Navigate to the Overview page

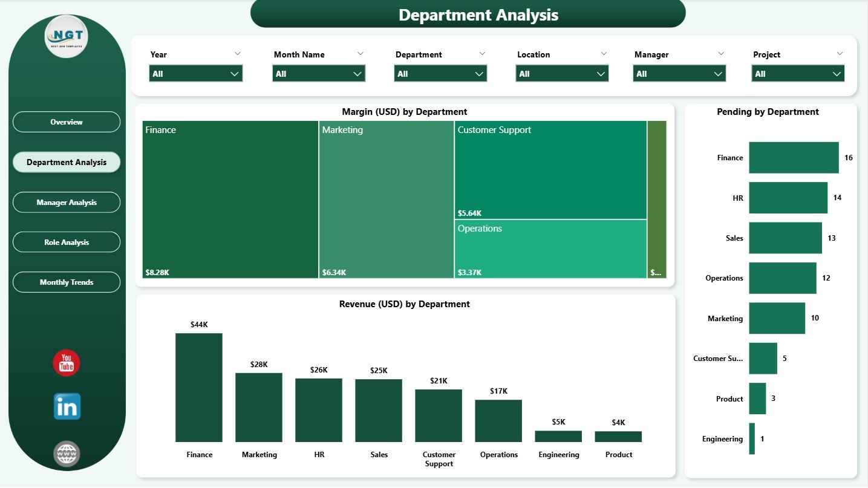click(67, 122)
